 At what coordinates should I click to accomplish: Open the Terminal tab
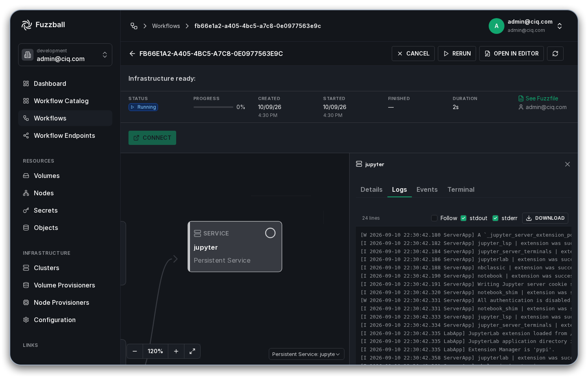[461, 189]
